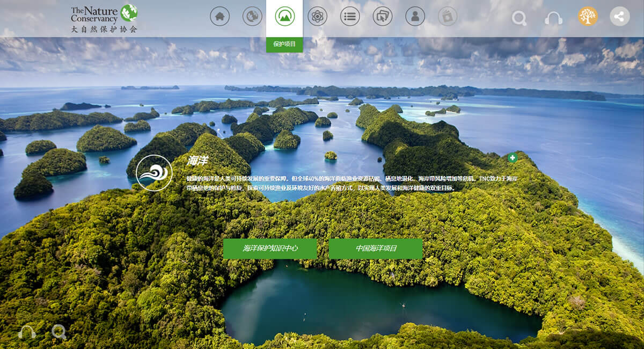Click the person profile icon
Image resolution: width=644 pixels, height=349 pixels.
point(415,16)
